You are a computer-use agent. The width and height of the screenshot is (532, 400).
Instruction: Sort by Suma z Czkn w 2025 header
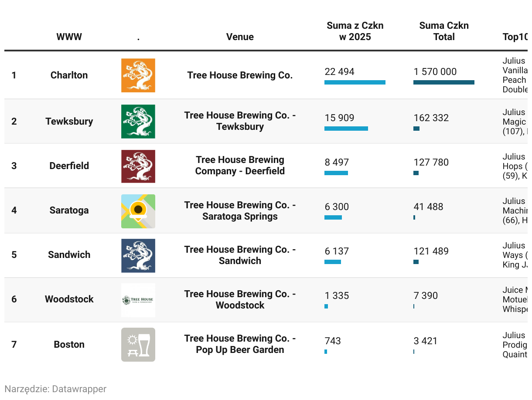coord(355,31)
